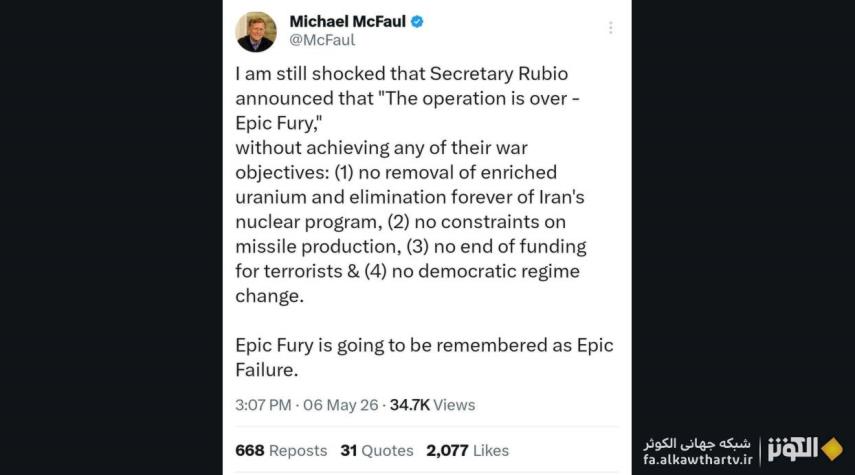Viewport: 855px width, 475px height.
Task: Open the 668 Reposts list
Action: coord(281,450)
